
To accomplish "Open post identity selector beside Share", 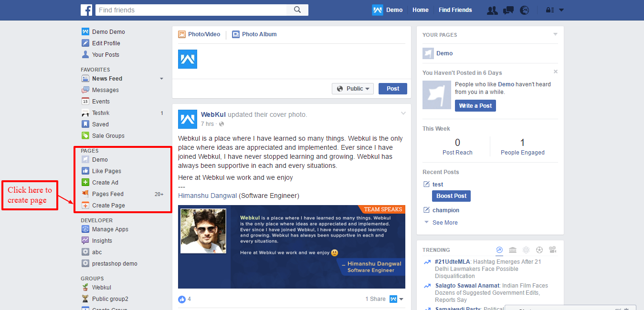I will (396, 299).
